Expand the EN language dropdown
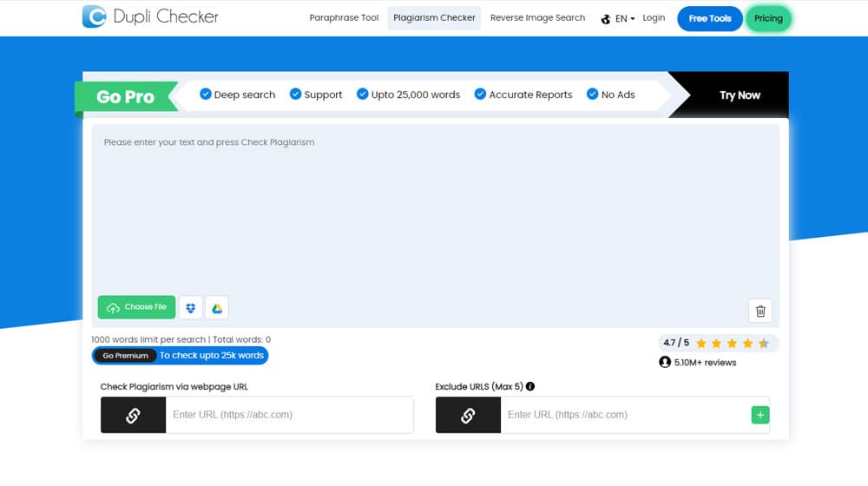868x486 pixels. tap(625, 19)
